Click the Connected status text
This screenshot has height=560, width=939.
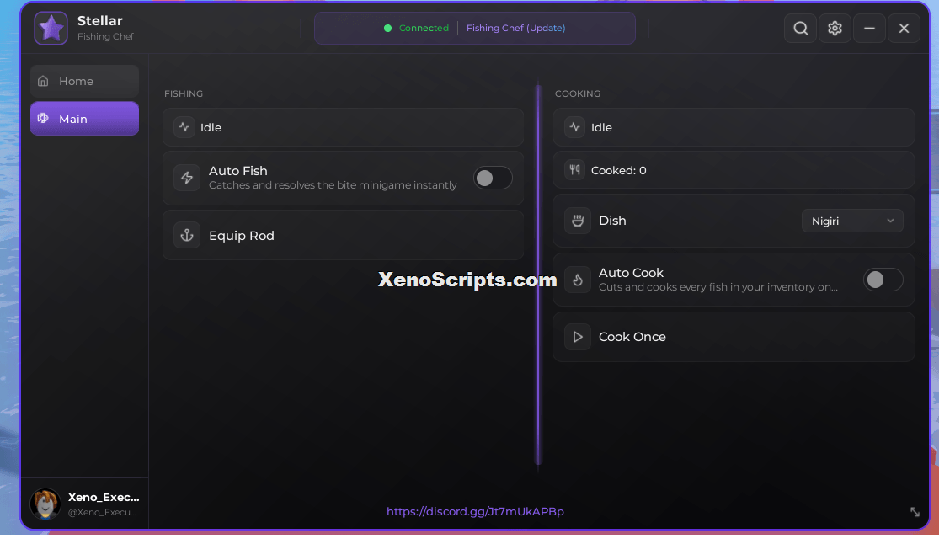[x=424, y=28]
